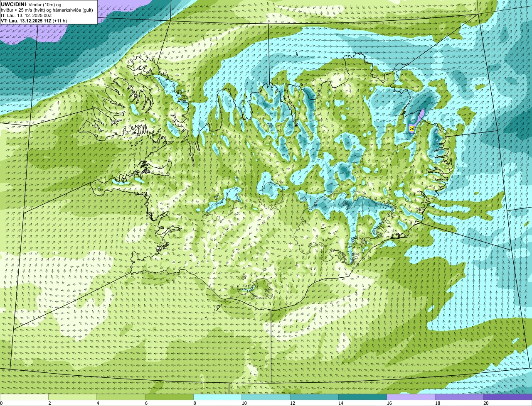This screenshot has height=406, width=532.
Task: Click the scale label '10'
Action: pos(244,403)
